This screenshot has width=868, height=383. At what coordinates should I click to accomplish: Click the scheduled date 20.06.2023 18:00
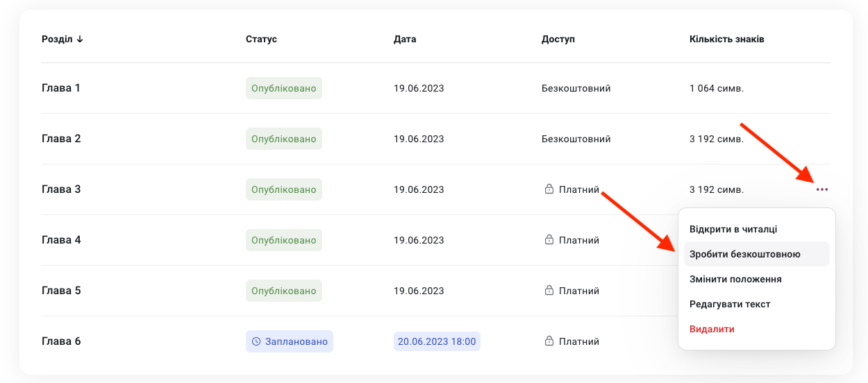[437, 341]
